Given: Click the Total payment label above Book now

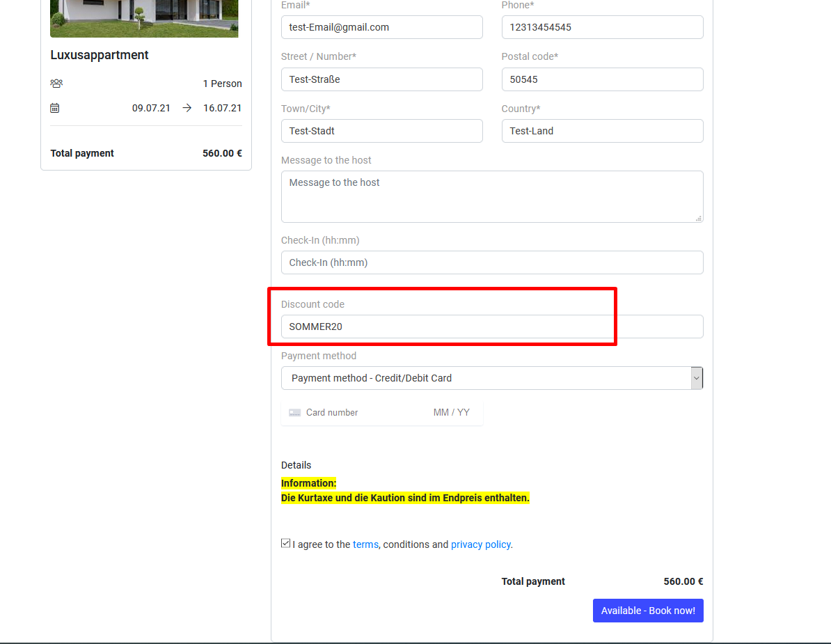Looking at the screenshot, I should [533, 581].
